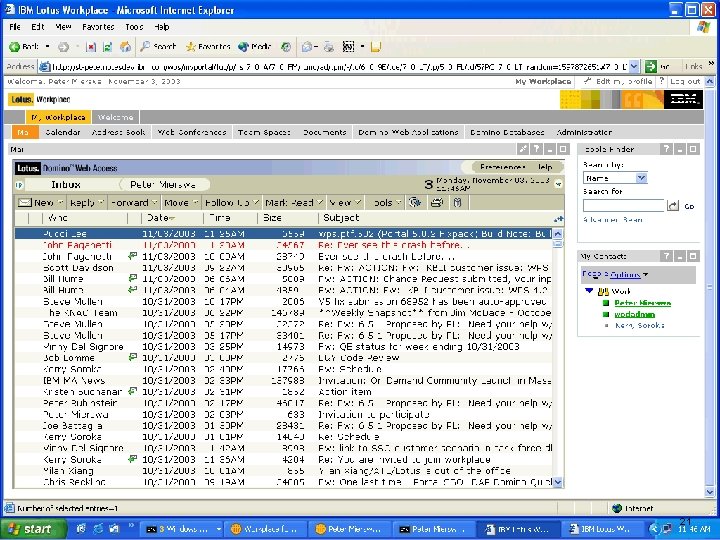The height and width of the screenshot is (540, 720).
Task: Open the Tools menu in Internet Explorer
Action: (134, 27)
